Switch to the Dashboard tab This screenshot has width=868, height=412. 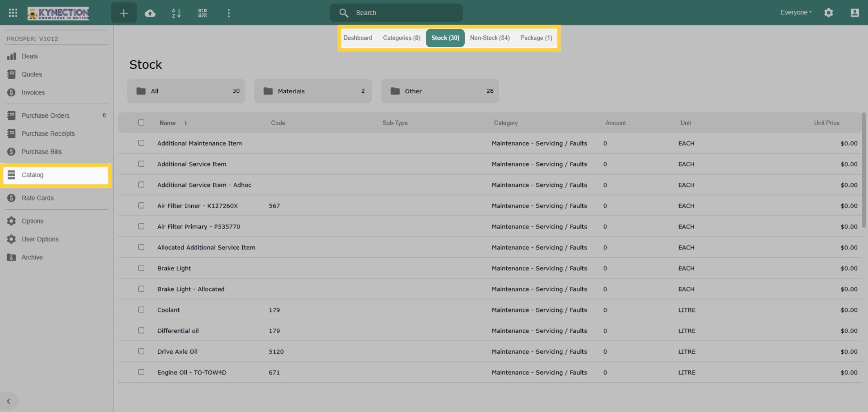pyautogui.click(x=358, y=38)
